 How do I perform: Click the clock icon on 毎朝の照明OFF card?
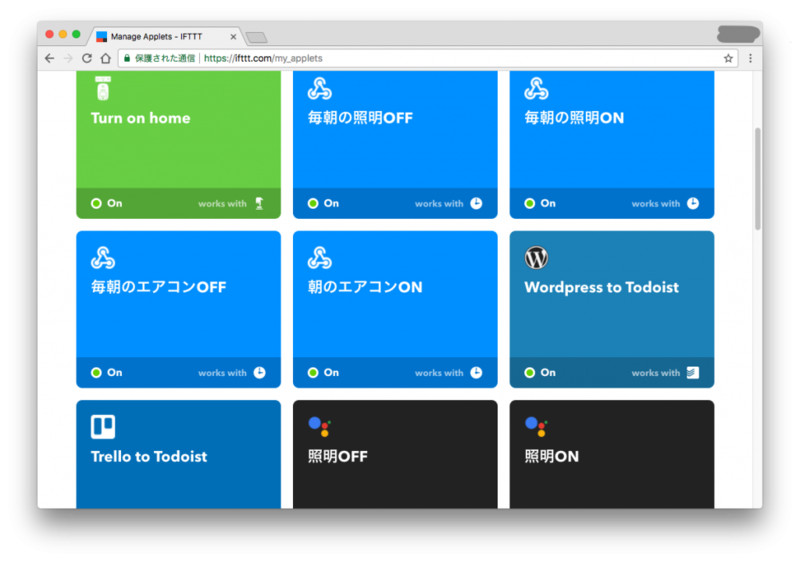[x=476, y=203]
